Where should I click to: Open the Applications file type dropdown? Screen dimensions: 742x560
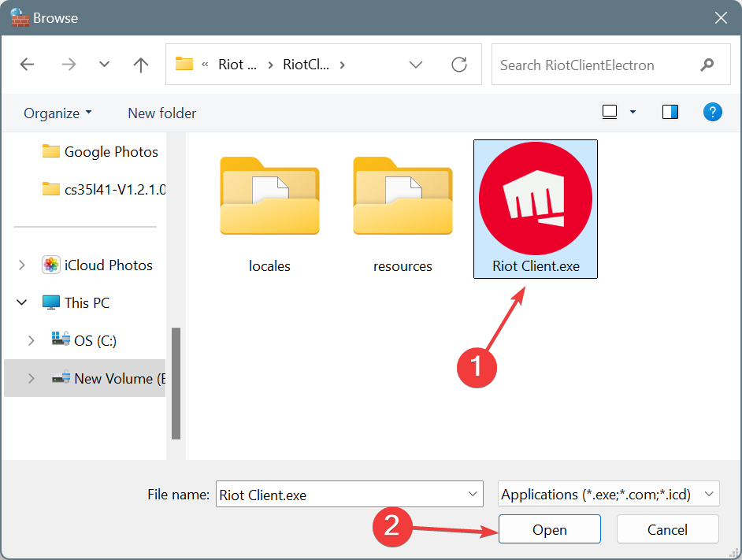[609, 494]
